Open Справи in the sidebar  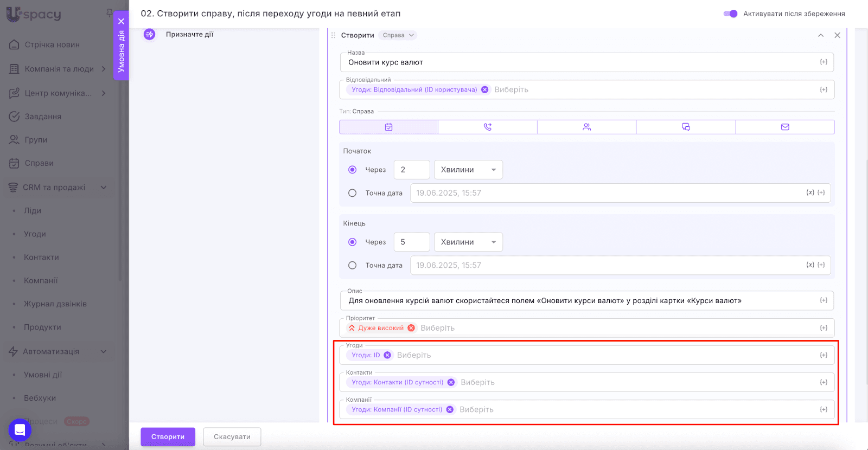point(39,163)
